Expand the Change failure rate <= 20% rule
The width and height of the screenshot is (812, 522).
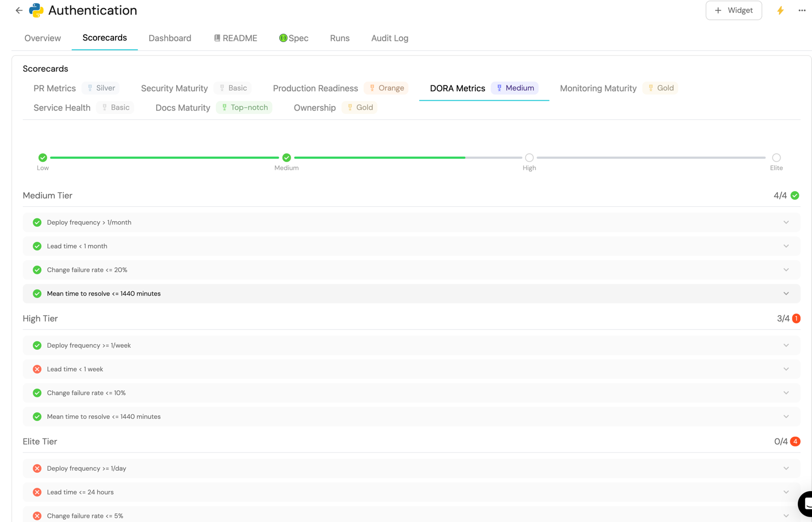point(786,270)
